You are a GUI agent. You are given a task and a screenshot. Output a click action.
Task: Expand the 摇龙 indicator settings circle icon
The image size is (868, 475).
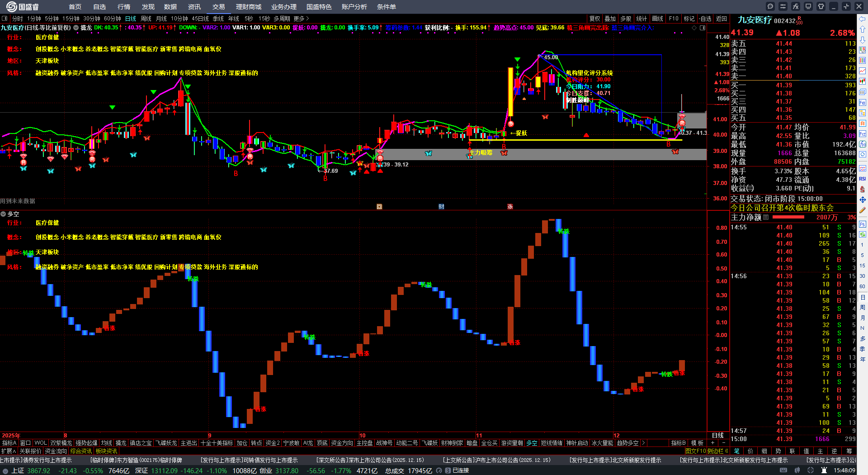(x=76, y=28)
